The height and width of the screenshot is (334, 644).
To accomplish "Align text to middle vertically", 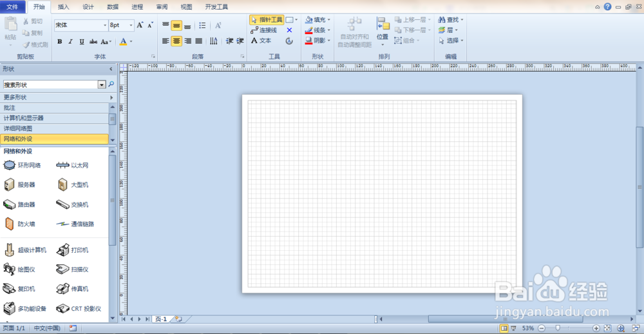I will tap(176, 26).
